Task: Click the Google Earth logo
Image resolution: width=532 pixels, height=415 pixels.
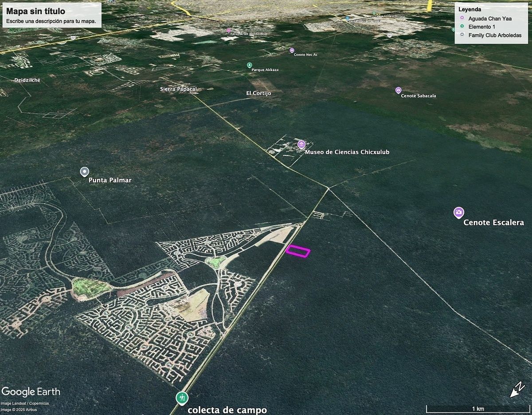Action: tap(31, 391)
